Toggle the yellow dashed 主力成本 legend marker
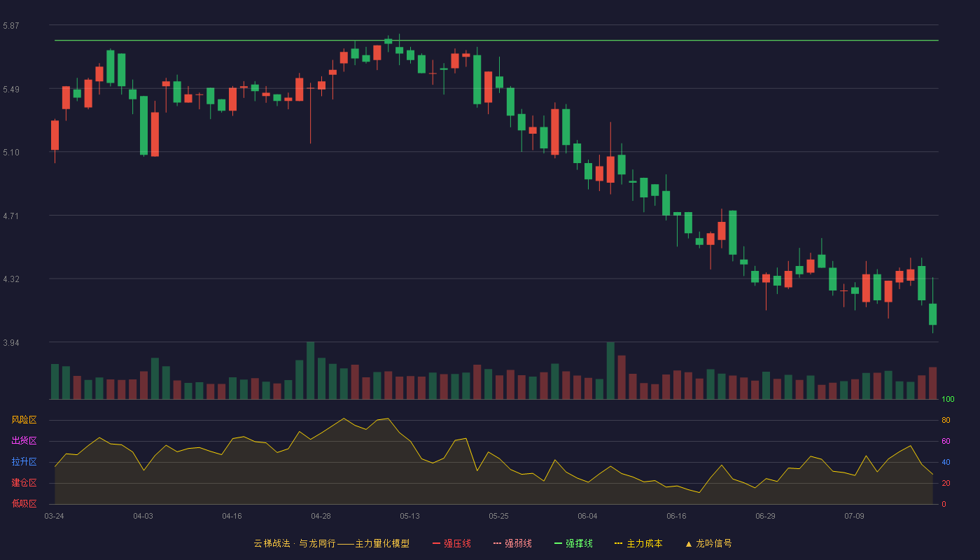This screenshot has height=560, width=980. [618, 543]
